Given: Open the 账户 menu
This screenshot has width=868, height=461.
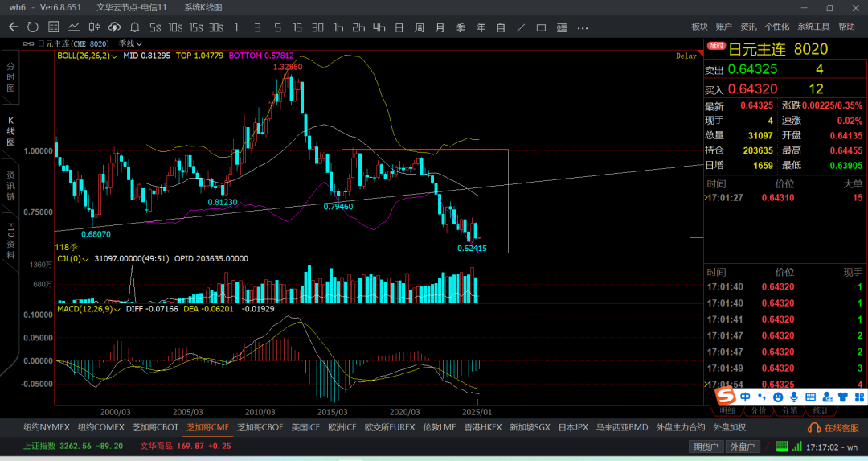Looking at the screenshot, I should click(x=723, y=27).
